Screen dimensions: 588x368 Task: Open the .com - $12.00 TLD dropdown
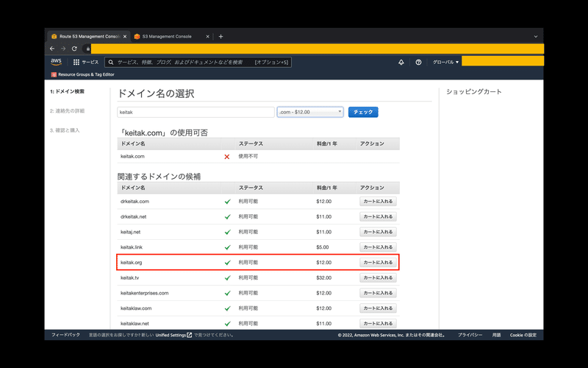coord(310,112)
